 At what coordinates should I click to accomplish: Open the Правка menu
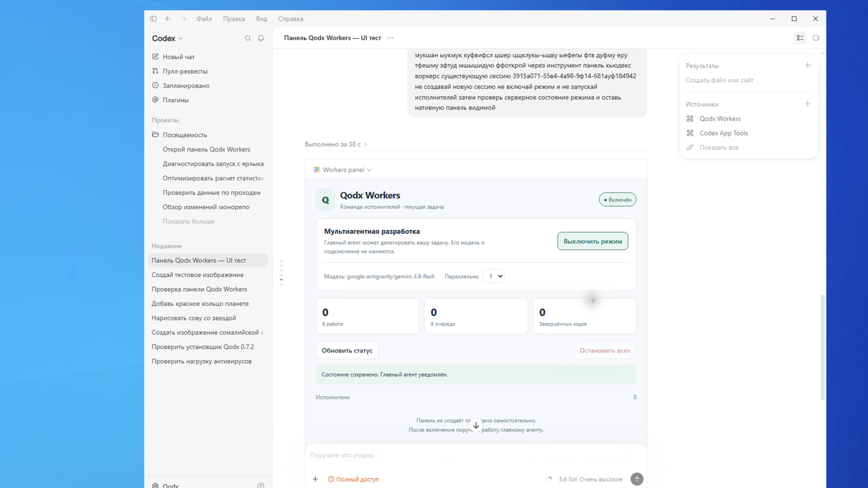point(234,19)
